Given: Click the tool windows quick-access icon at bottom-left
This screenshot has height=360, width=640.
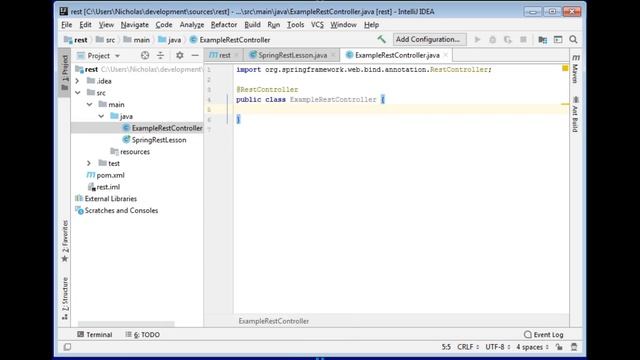Looking at the screenshot, I should [x=67, y=347].
